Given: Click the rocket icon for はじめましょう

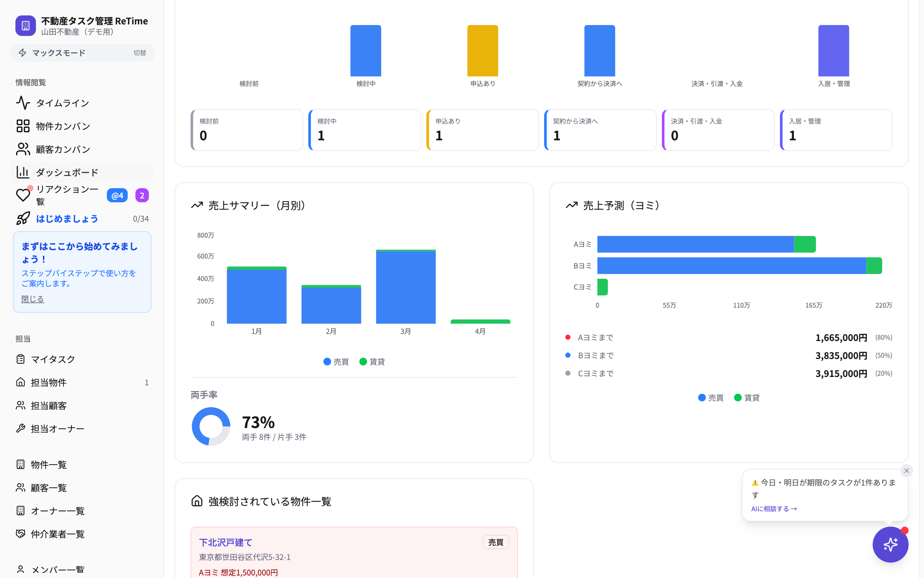Looking at the screenshot, I should click(23, 218).
